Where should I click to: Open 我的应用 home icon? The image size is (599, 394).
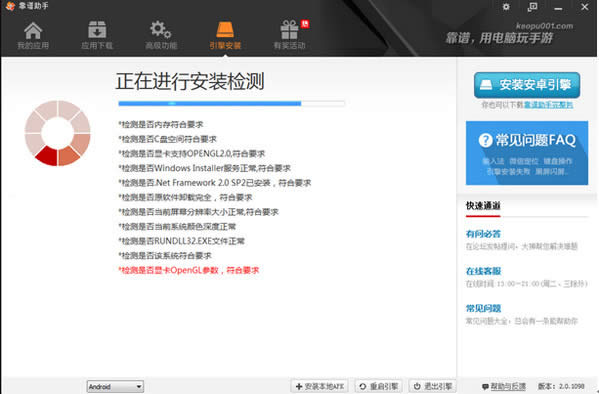tap(33, 31)
